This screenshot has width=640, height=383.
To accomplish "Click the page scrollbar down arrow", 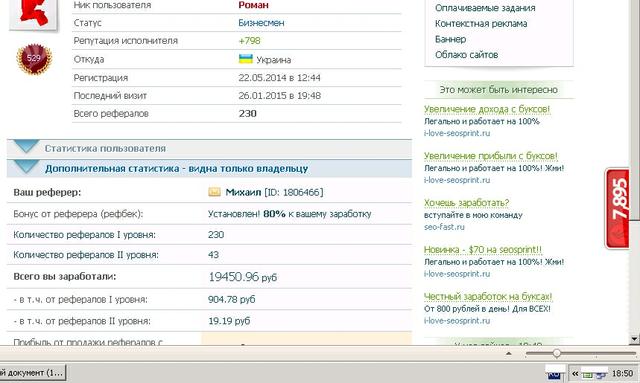I will [634, 339].
